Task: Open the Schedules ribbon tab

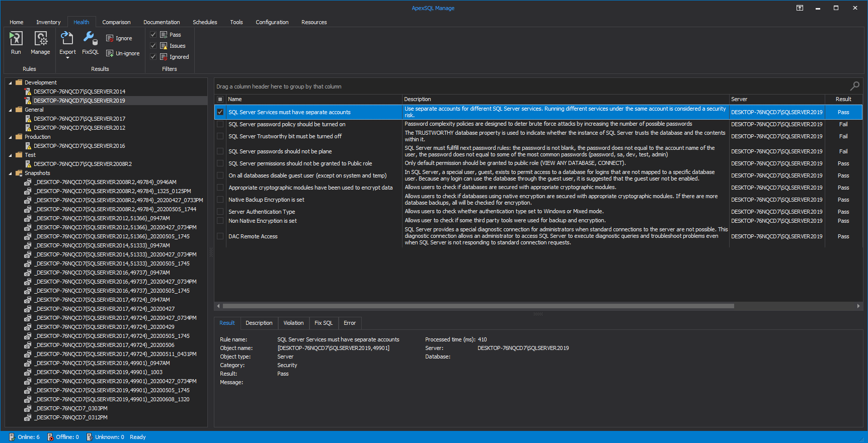Action: pos(205,22)
